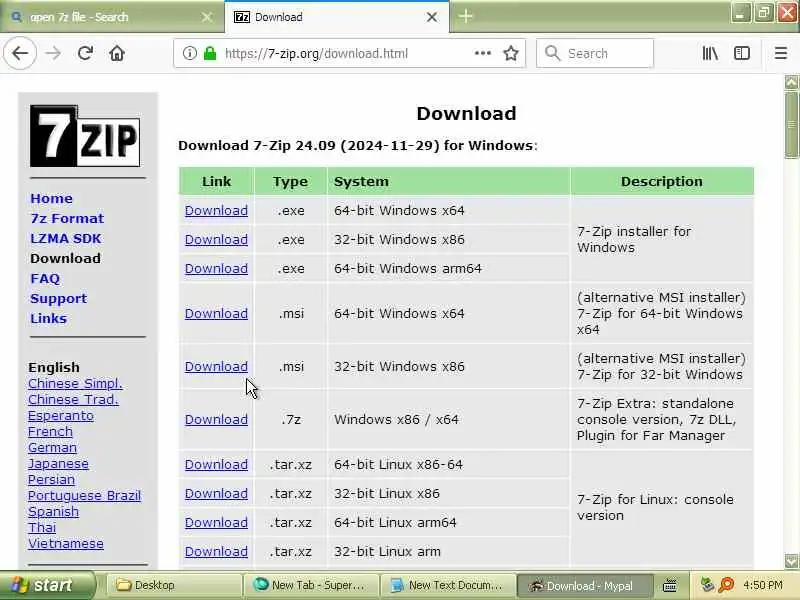Close the 'open 7z file - Search' tab
This screenshot has height=600, width=800.
[207, 17]
